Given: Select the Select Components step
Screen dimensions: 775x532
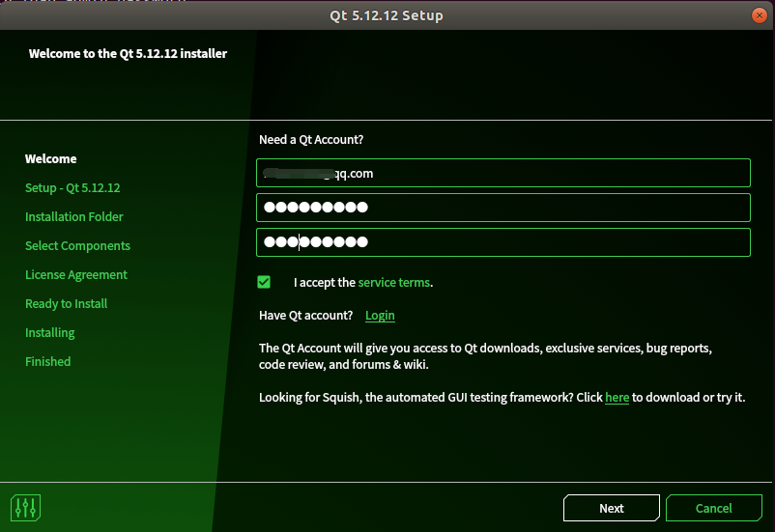Looking at the screenshot, I should (77, 245).
